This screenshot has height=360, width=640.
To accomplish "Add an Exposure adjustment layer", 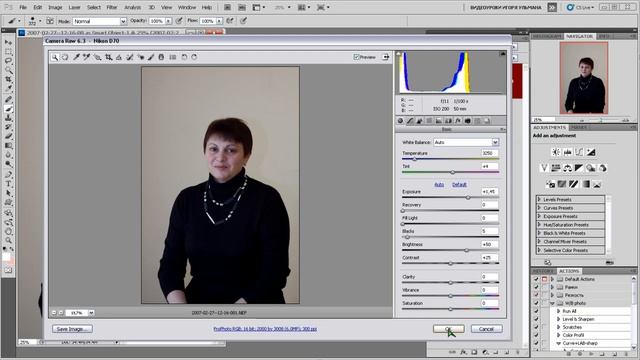I will point(591,152).
